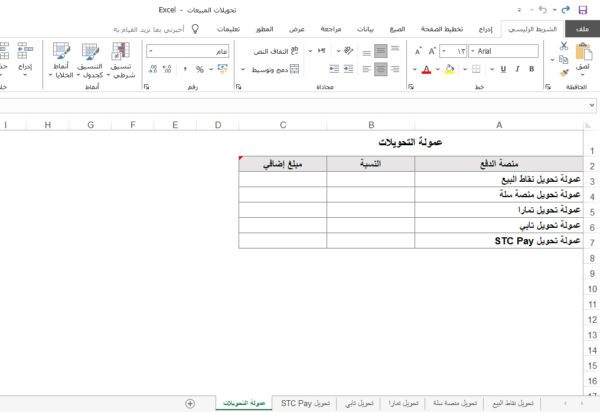
Task: Click the increase decimal icon
Action: tap(167, 69)
